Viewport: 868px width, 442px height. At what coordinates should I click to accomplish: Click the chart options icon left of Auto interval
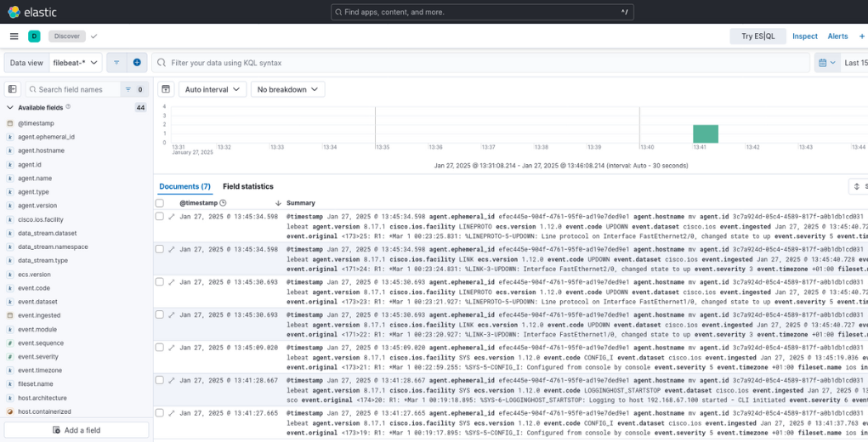click(167, 89)
